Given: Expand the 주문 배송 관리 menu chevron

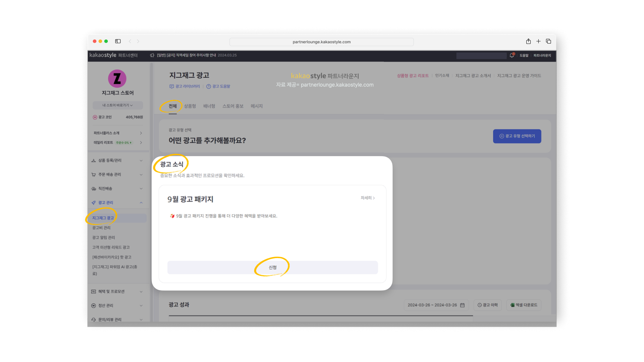Looking at the screenshot, I should (x=141, y=175).
